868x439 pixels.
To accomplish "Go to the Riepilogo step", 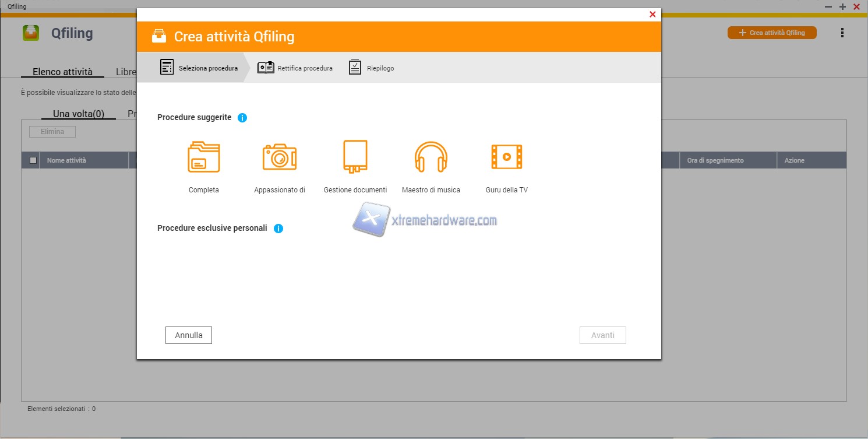I will [372, 68].
